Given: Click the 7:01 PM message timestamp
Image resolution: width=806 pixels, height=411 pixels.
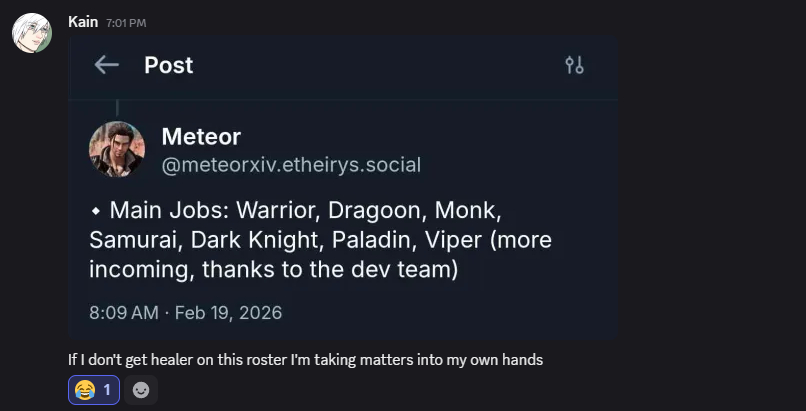Looking at the screenshot, I should (x=125, y=23).
